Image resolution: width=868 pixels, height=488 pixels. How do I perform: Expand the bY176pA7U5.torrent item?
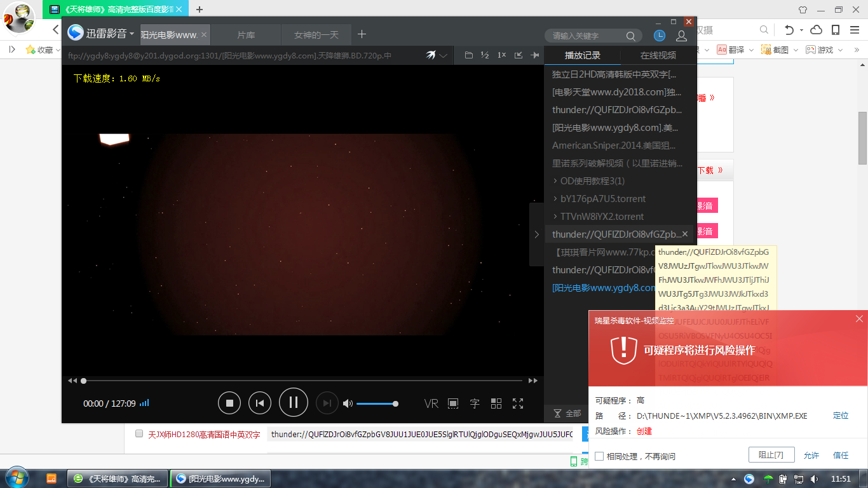pos(556,199)
